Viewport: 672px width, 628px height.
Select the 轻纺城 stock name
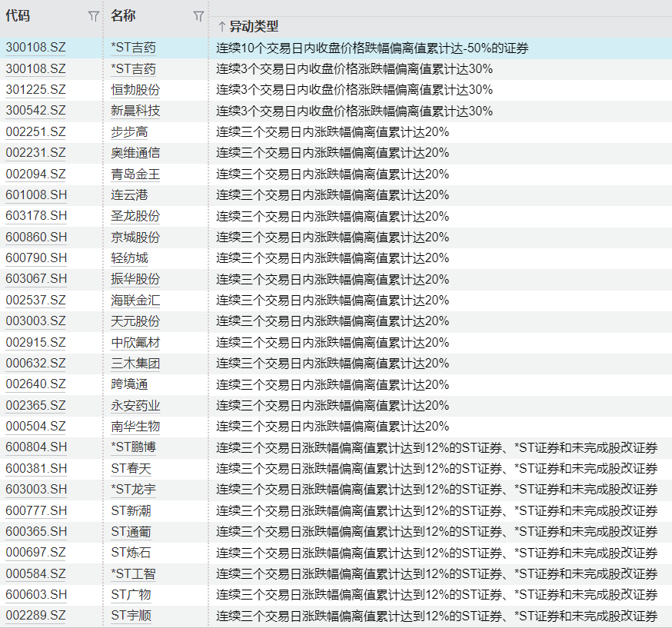pos(129,258)
